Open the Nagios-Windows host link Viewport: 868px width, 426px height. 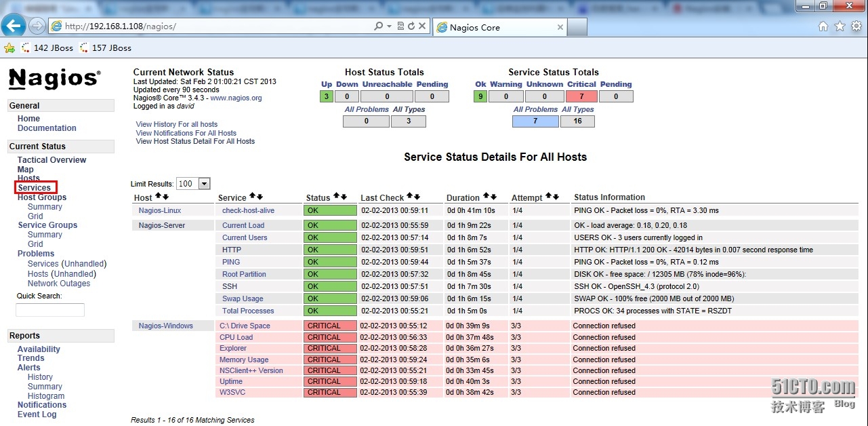166,326
